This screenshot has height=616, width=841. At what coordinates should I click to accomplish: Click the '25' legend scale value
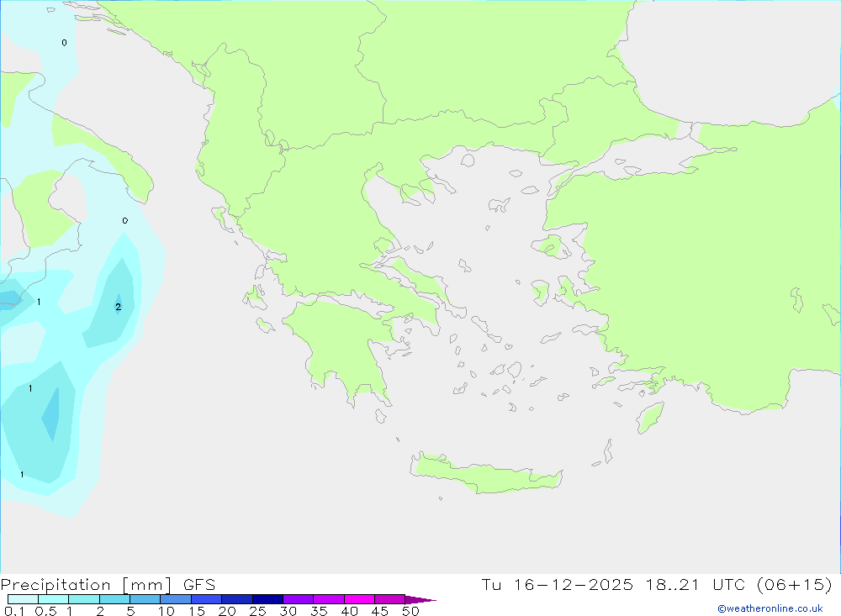pyautogui.click(x=258, y=611)
